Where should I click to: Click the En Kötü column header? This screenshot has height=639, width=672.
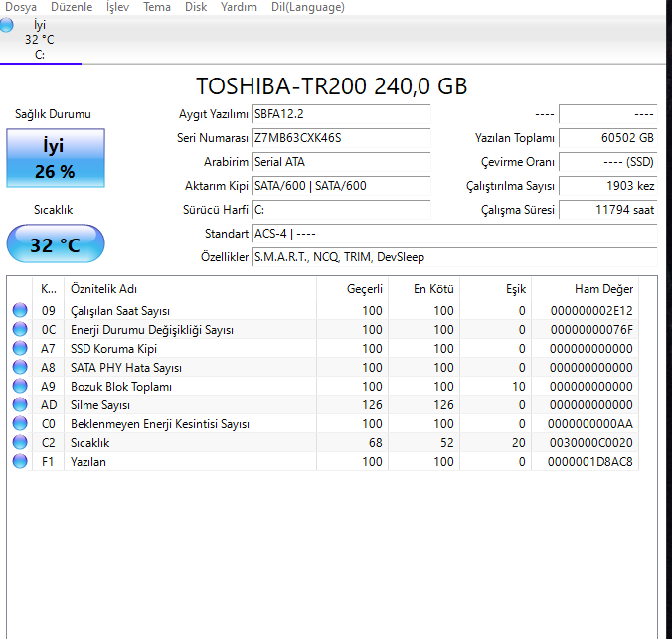(x=424, y=289)
